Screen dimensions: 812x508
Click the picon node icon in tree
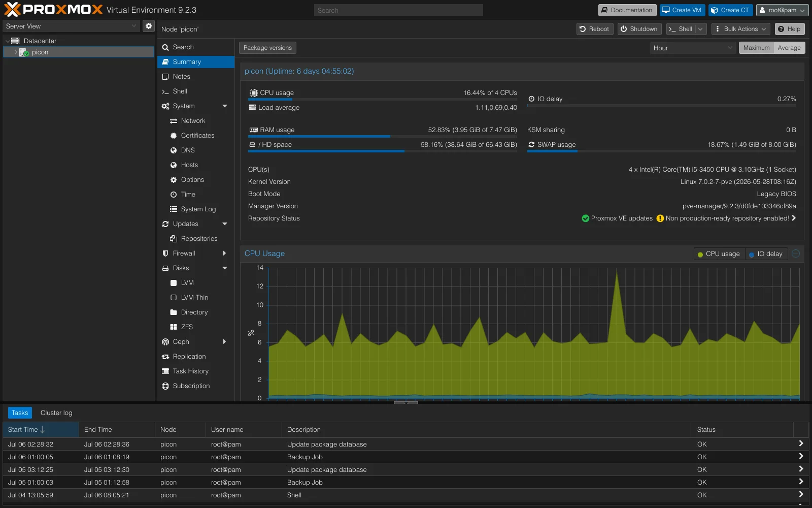pos(24,52)
